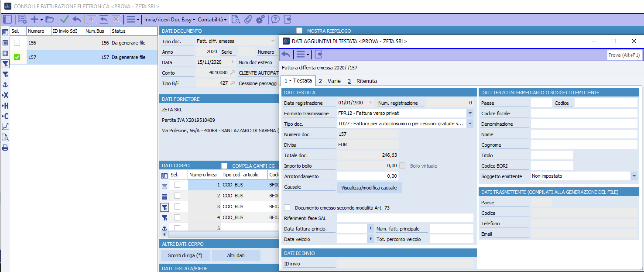Open the gears settings icon in toolbar
644x272 pixels.
point(260,19)
